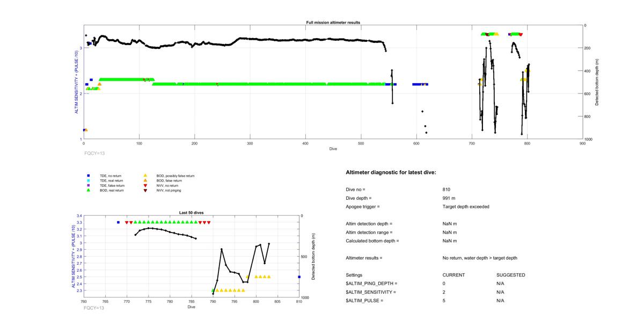Click the 'SUGGESTED' column header

pos(511,275)
